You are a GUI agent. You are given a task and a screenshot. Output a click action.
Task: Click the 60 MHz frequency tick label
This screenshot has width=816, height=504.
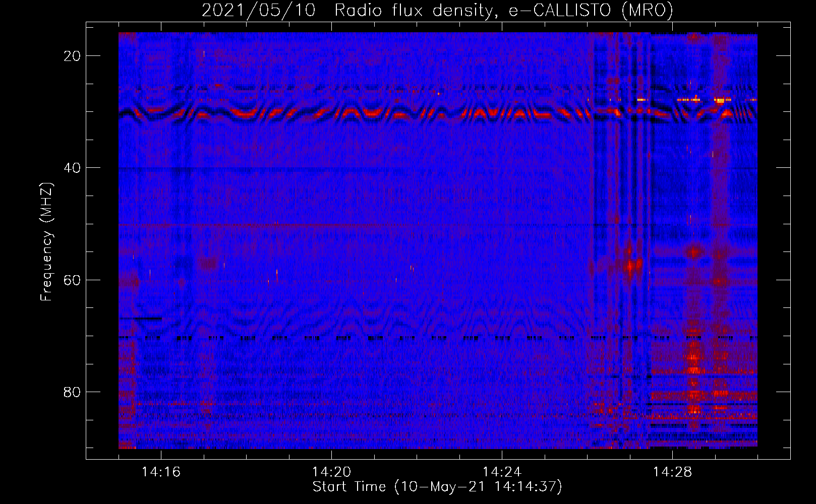(x=72, y=280)
